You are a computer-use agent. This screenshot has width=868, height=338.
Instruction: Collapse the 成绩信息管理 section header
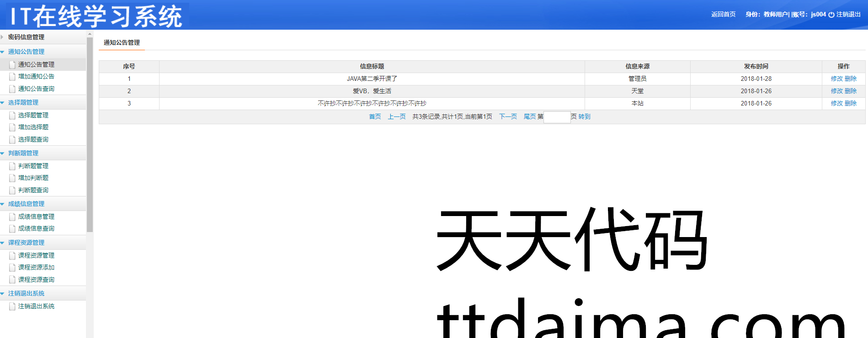click(x=26, y=204)
